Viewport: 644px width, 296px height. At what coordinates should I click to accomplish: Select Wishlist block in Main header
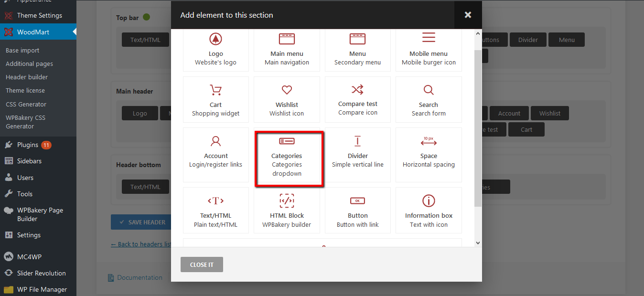550,113
